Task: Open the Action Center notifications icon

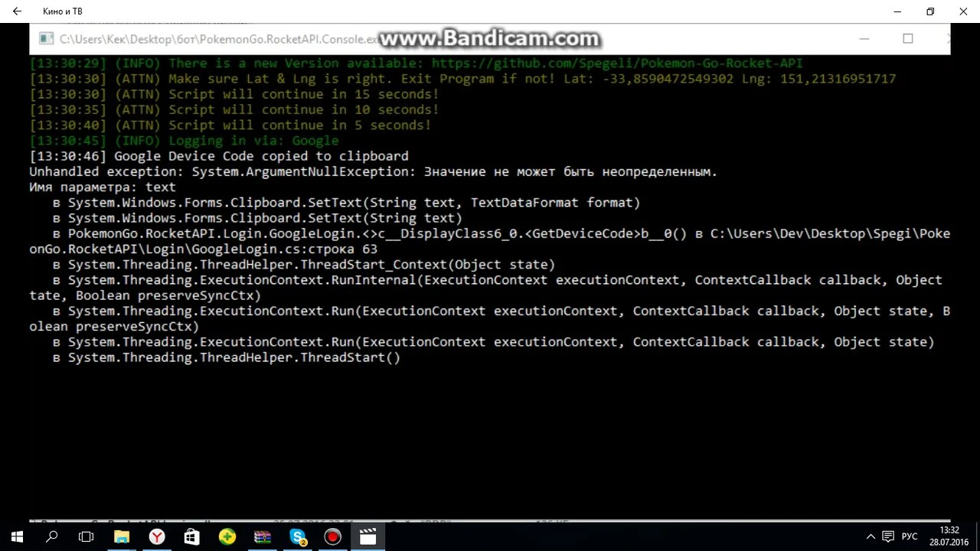Action: pyautogui.click(x=888, y=536)
